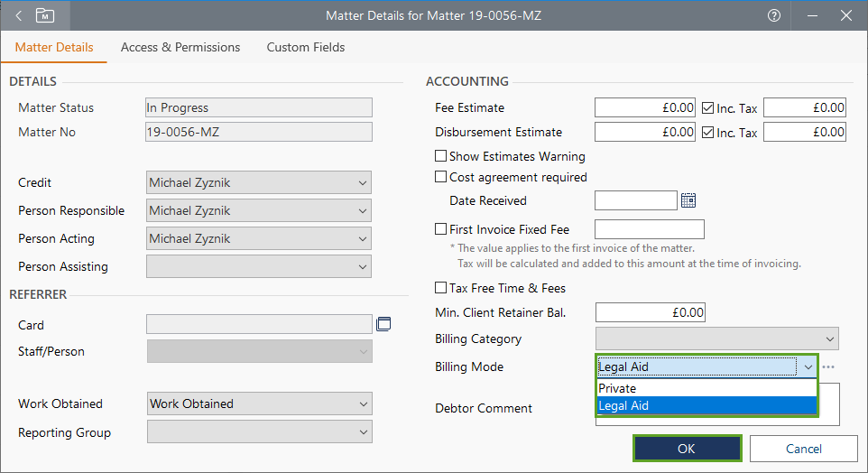Check the Tax Free Time & Fees box
The image size is (868, 473).
(x=441, y=288)
